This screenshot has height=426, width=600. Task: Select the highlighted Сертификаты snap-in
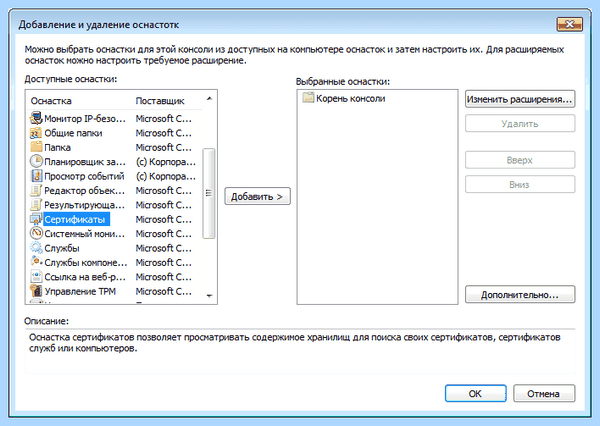76,219
